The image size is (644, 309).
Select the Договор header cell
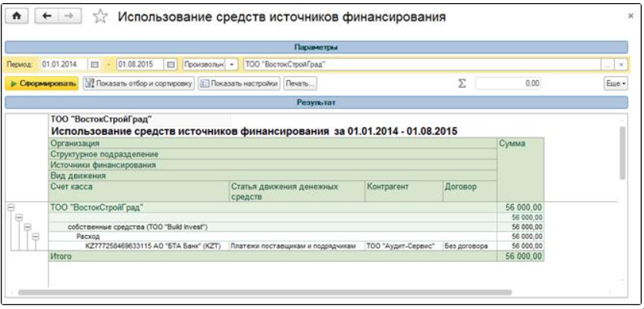click(x=470, y=191)
